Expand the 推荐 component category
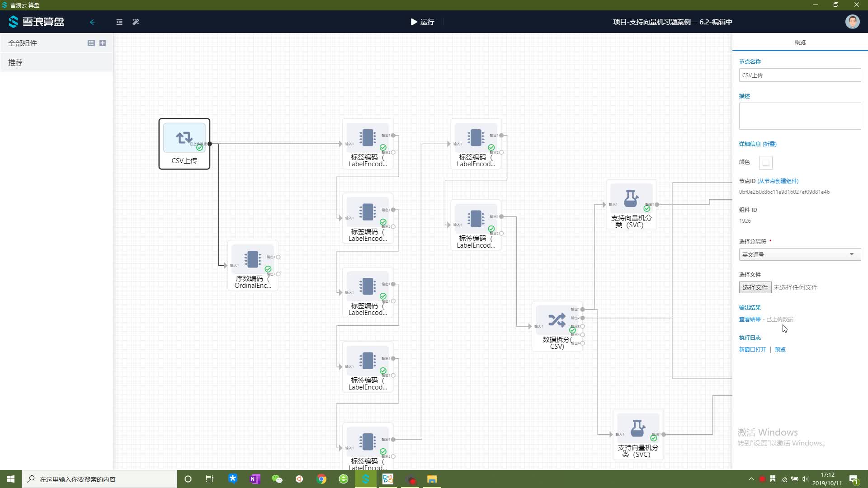The width and height of the screenshot is (868, 488). [x=15, y=62]
